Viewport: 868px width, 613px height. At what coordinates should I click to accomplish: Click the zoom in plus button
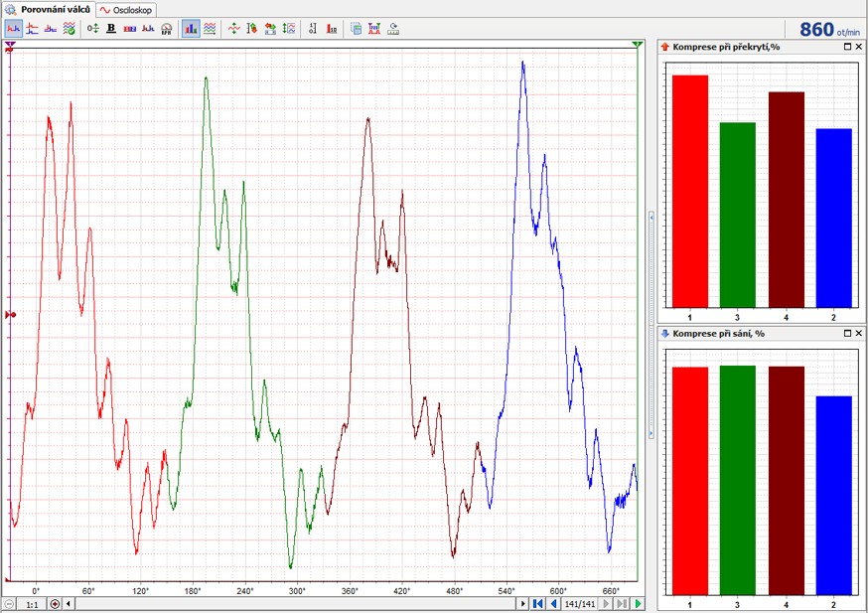[x=55, y=604]
